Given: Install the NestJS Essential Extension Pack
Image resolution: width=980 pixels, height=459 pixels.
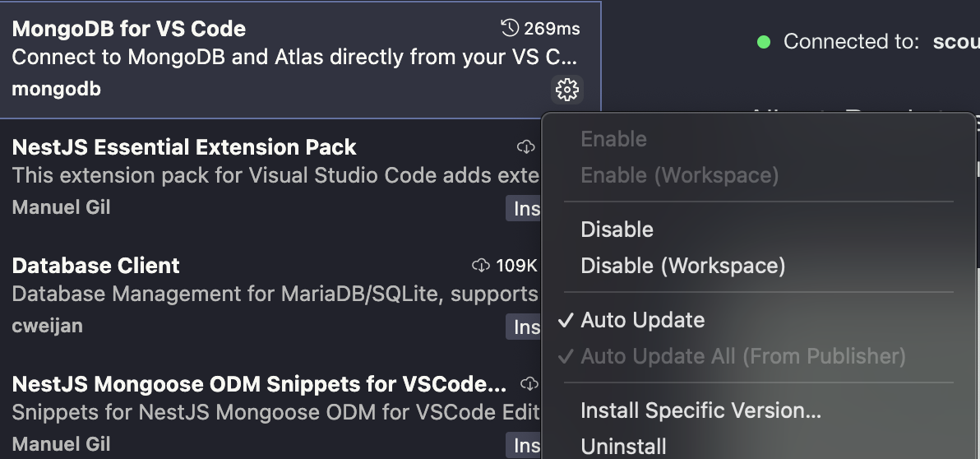Looking at the screenshot, I should point(524,209).
